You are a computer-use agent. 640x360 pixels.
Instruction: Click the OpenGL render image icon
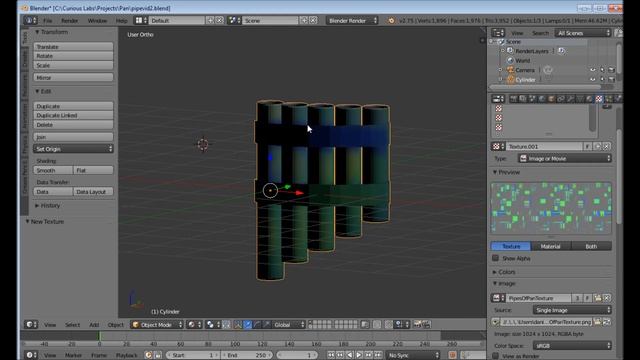417,324
